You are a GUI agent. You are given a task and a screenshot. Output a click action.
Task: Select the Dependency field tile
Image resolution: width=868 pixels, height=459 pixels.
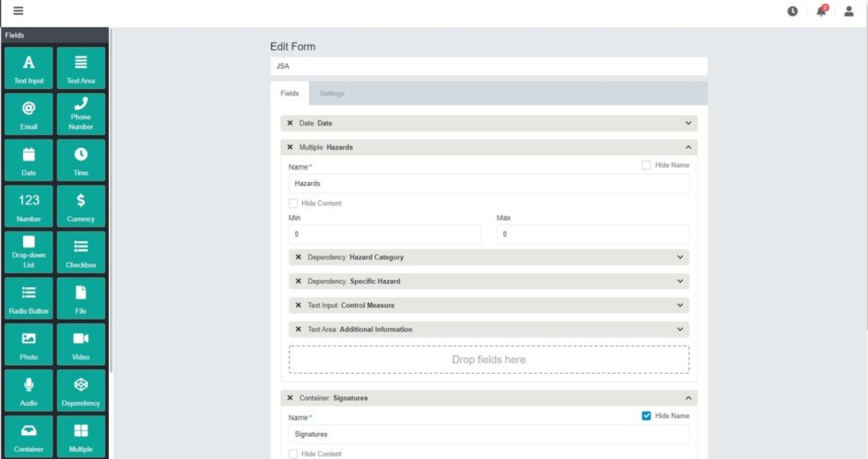click(x=80, y=390)
